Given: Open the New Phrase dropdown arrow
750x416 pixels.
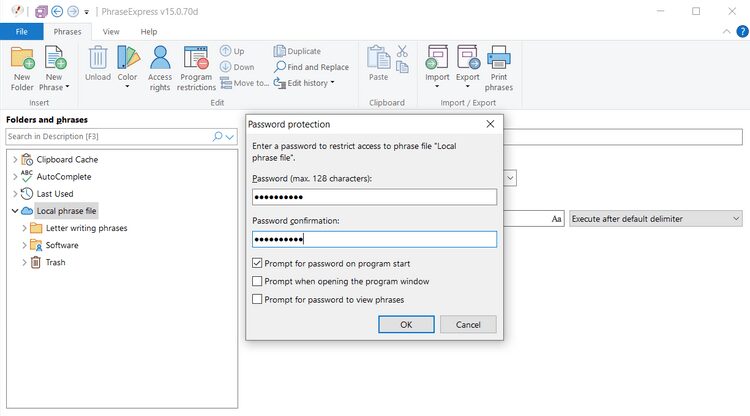Looking at the screenshot, I should [67, 87].
